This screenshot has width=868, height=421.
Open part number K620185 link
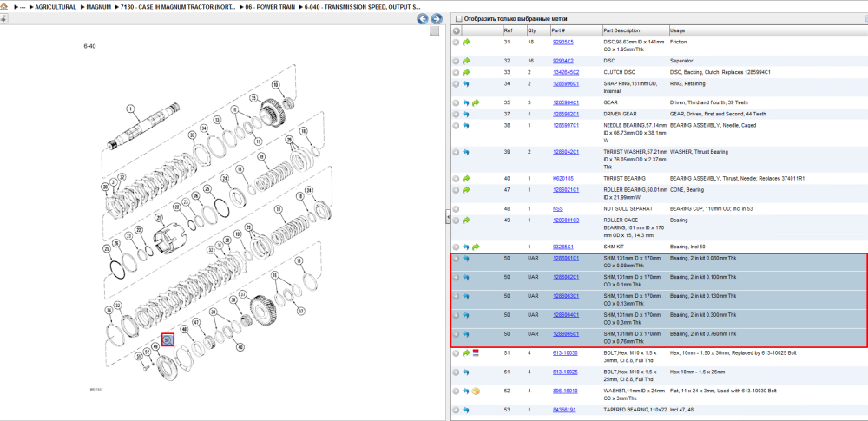562,178
